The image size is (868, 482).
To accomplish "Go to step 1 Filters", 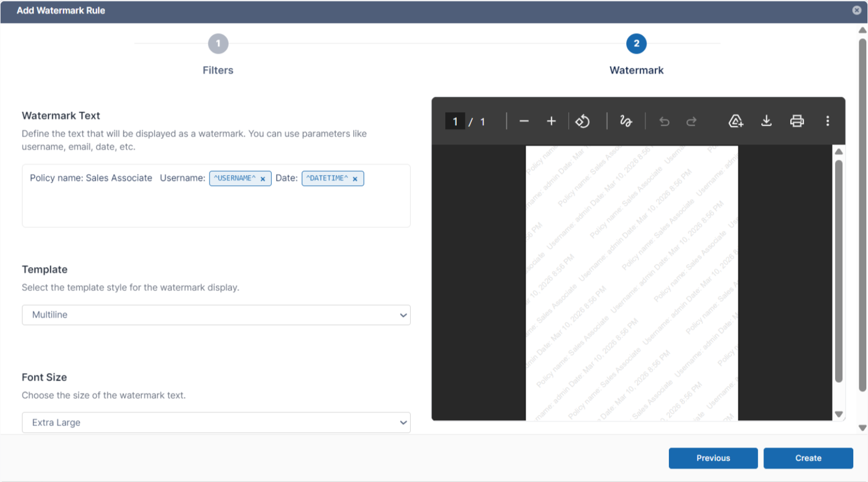I will click(218, 44).
